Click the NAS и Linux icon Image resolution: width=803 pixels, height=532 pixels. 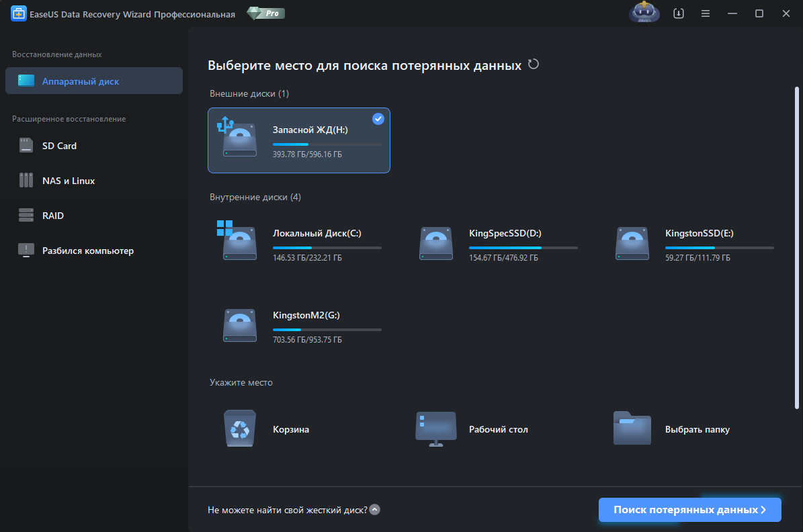coord(26,180)
